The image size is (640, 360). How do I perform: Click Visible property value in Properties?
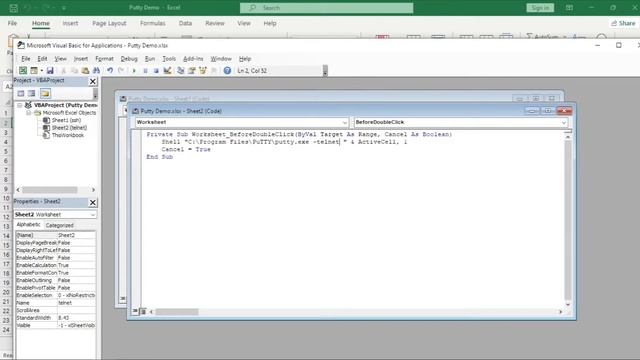[76, 325]
